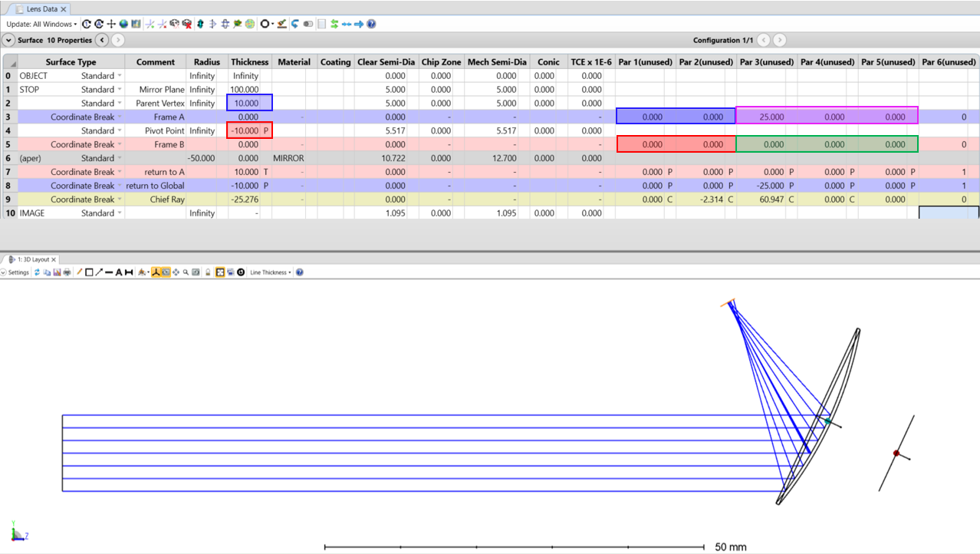
Task: Click the green up-down arrow icon in Lens Data toolbar
Action: click(200, 24)
